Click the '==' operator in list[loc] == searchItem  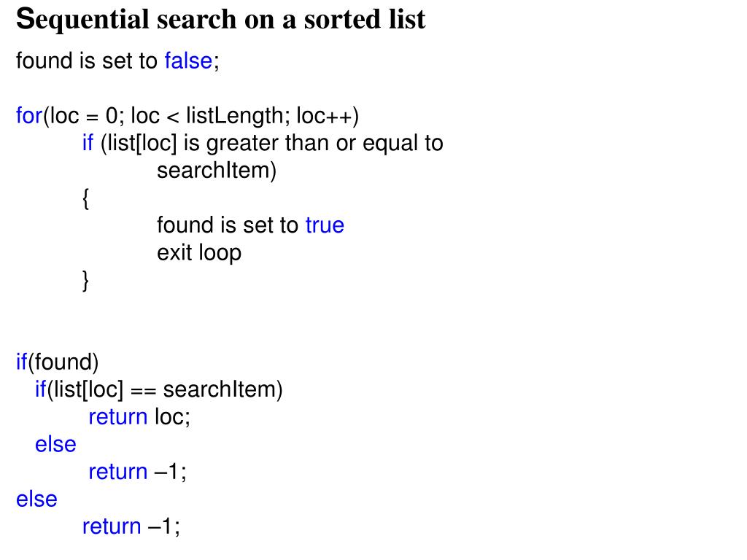coord(143,391)
